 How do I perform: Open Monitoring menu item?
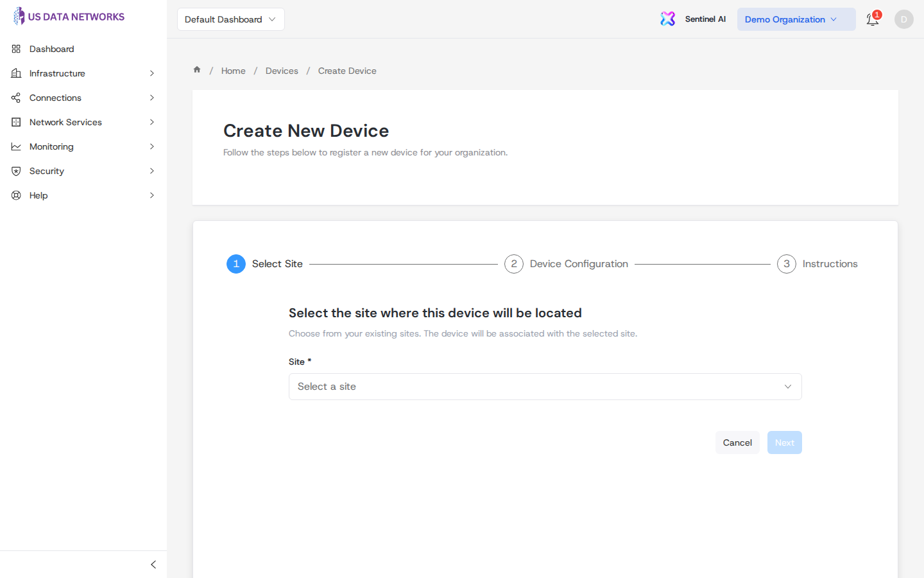click(83, 146)
